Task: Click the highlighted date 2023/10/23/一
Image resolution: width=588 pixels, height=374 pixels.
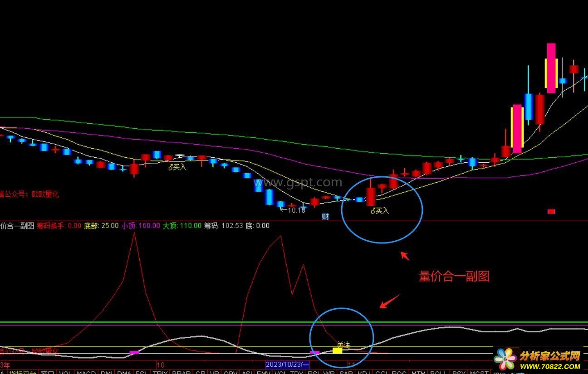Action: 288,364
